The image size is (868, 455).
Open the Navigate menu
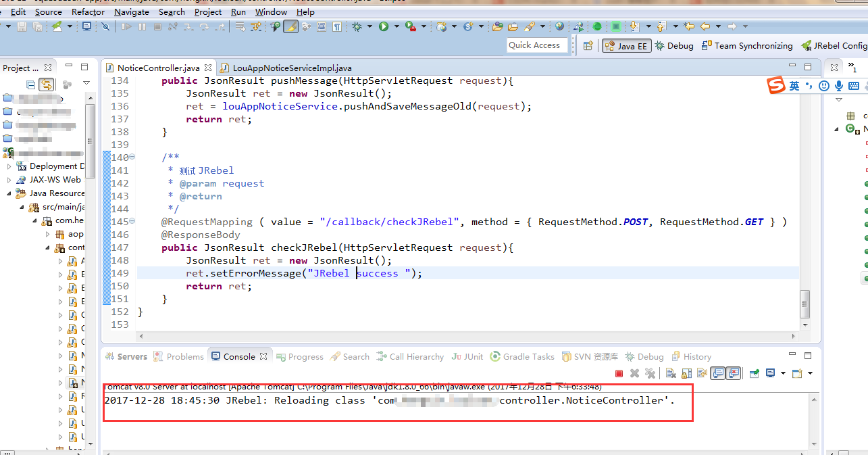point(132,11)
